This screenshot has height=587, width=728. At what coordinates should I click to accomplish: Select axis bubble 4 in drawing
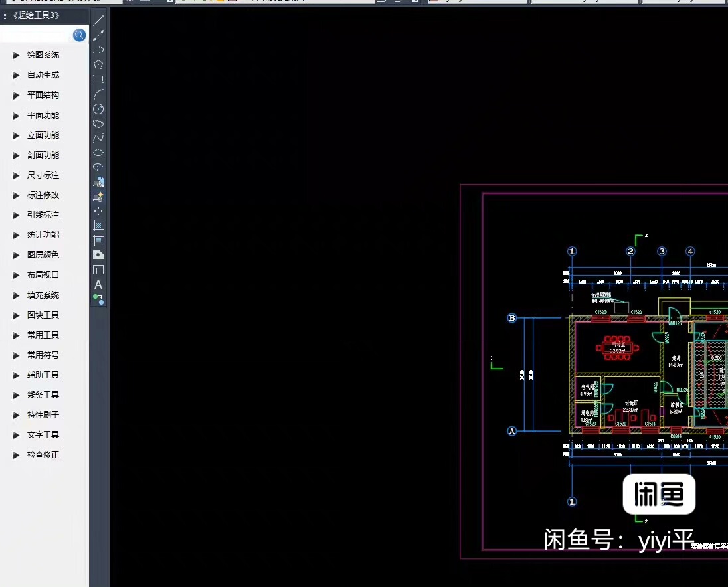(690, 251)
